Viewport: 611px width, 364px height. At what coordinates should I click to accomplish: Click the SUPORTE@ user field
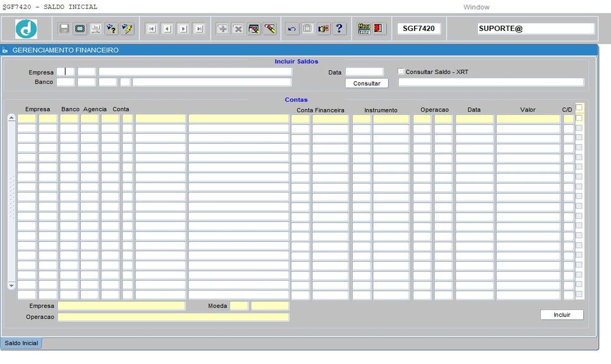pyautogui.click(x=536, y=28)
